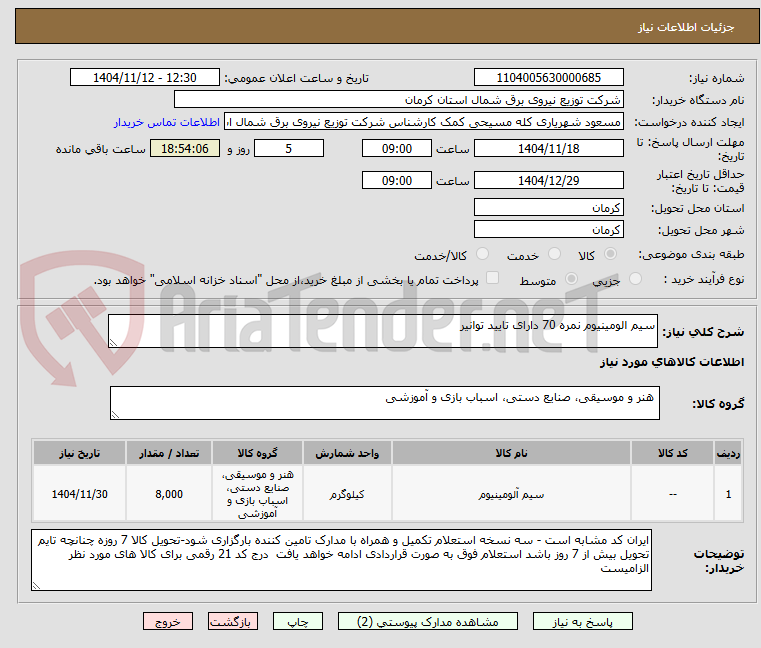Click the remaining time 18:54:06 field
761x648 pixels.
pyautogui.click(x=185, y=149)
